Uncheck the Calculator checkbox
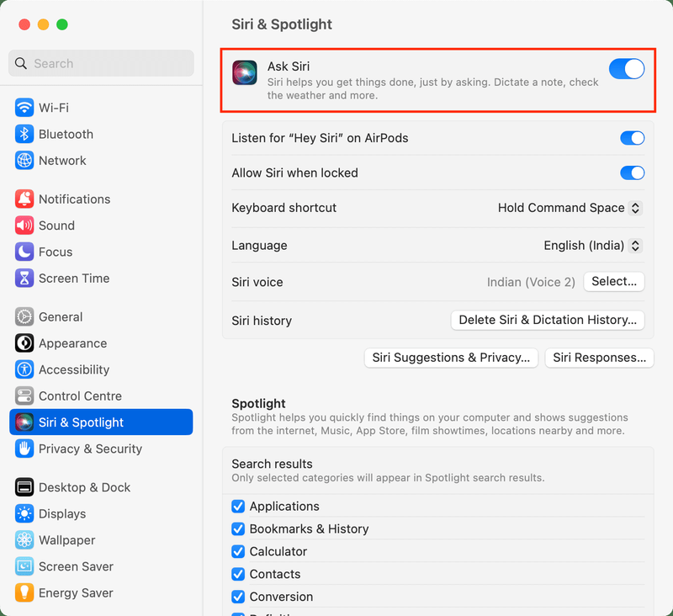 coord(238,551)
